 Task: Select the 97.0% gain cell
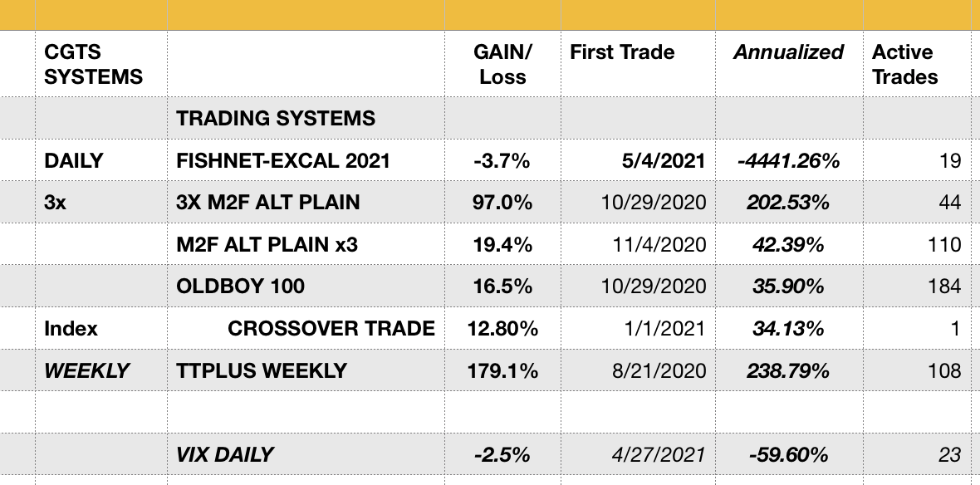click(502, 203)
